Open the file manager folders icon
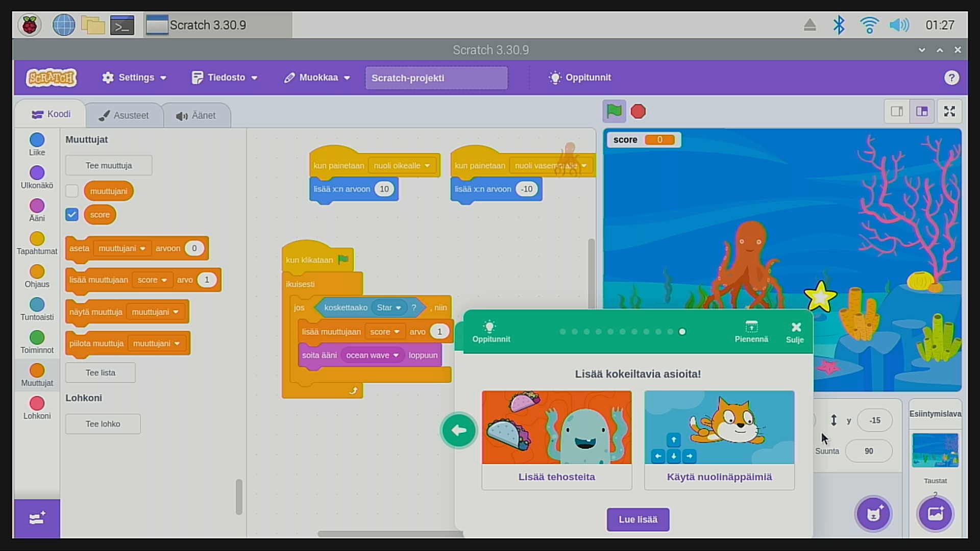The width and height of the screenshot is (980, 551). tap(93, 25)
